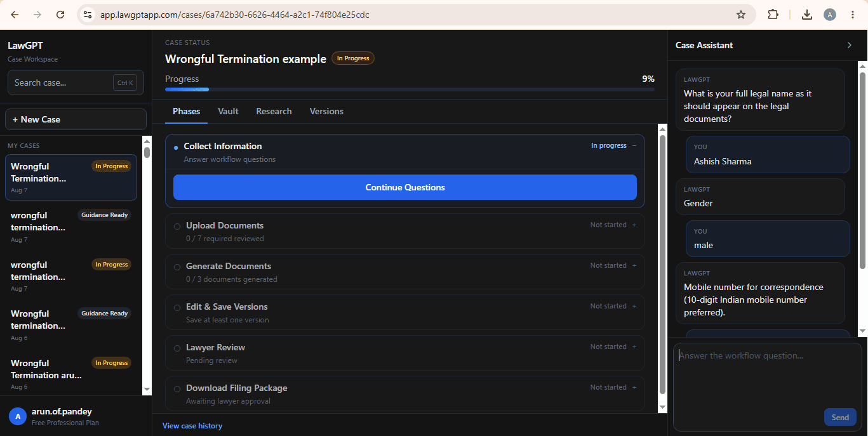
Task: Select the Download Filing Package status circle
Action: [177, 389]
